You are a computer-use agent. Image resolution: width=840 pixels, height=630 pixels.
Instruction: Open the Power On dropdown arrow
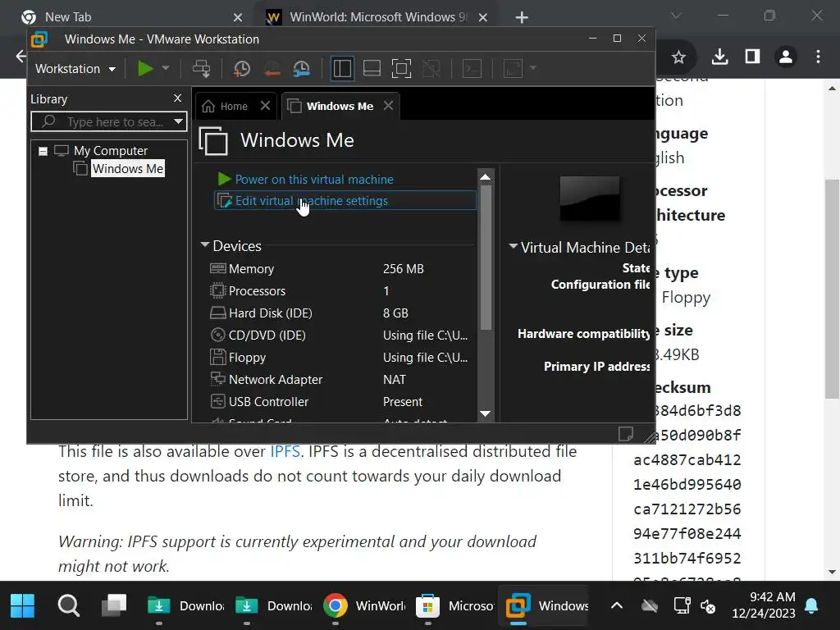[x=166, y=68]
